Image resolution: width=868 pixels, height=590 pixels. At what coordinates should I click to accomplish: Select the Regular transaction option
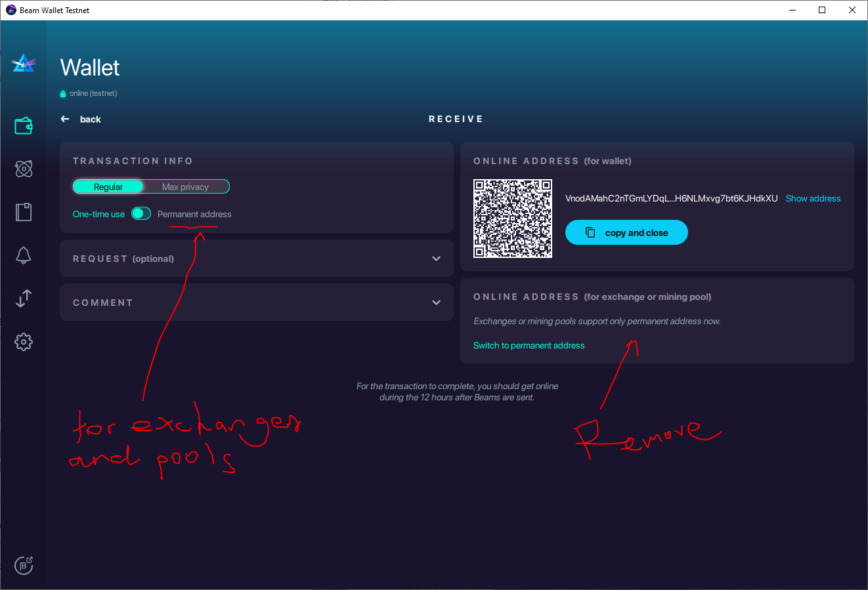(109, 186)
